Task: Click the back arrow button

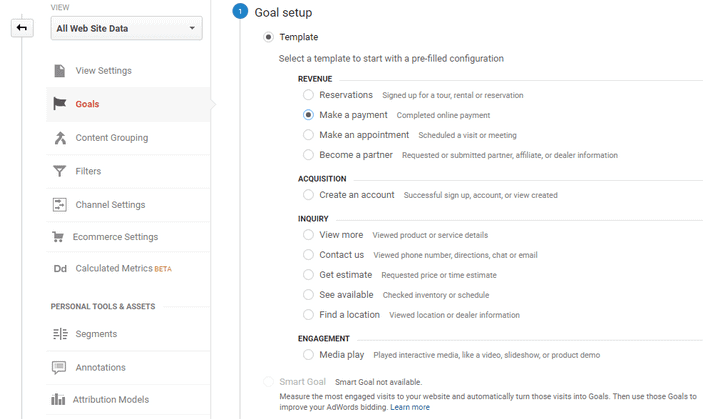Action: (22, 28)
